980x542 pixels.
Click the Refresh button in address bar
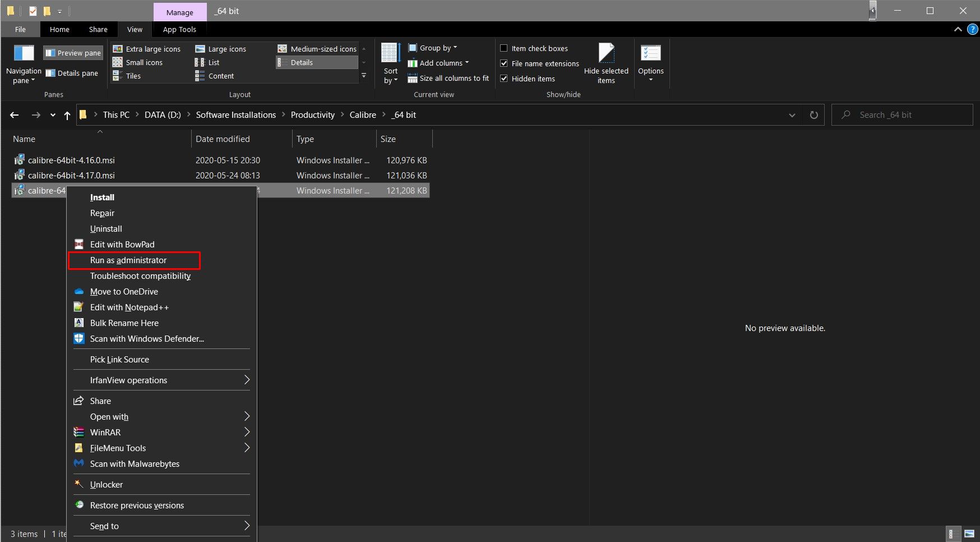[x=813, y=115]
